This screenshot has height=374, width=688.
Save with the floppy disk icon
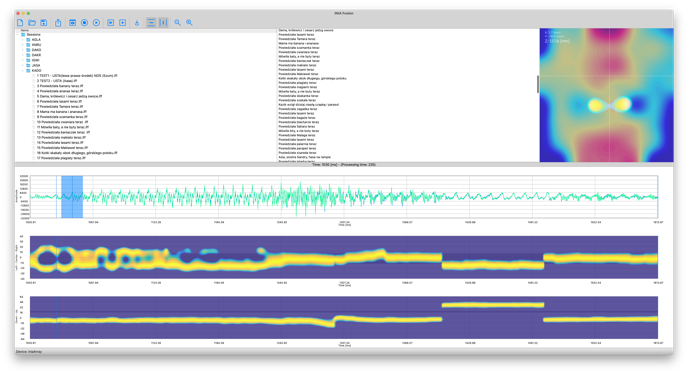click(44, 22)
